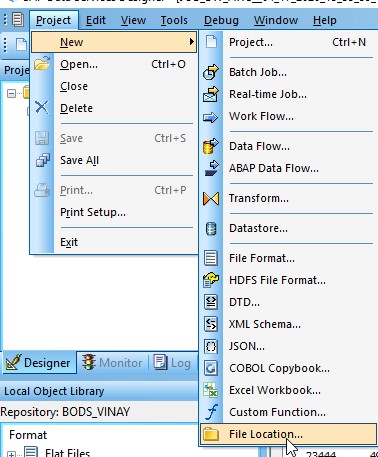The height and width of the screenshot is (457, 378).
Task: Click the Real-time Job icon
Action: [211, 94]
